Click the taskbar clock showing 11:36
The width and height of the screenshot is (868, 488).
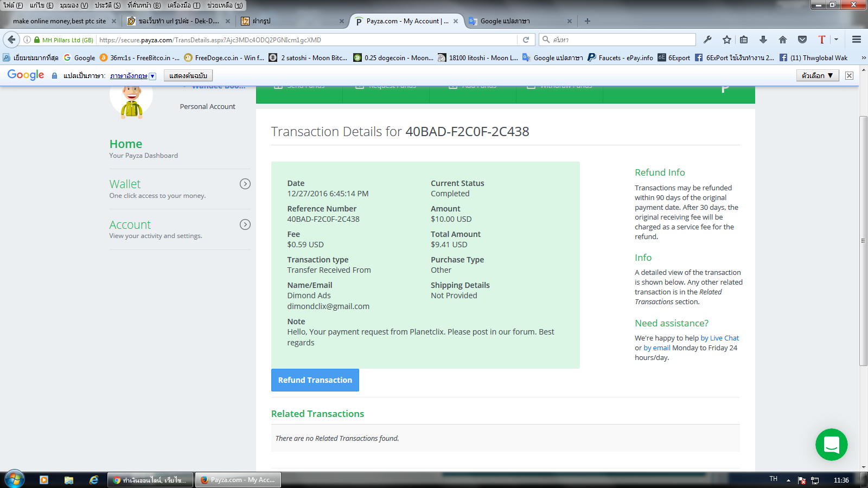[x=841, y=480]
